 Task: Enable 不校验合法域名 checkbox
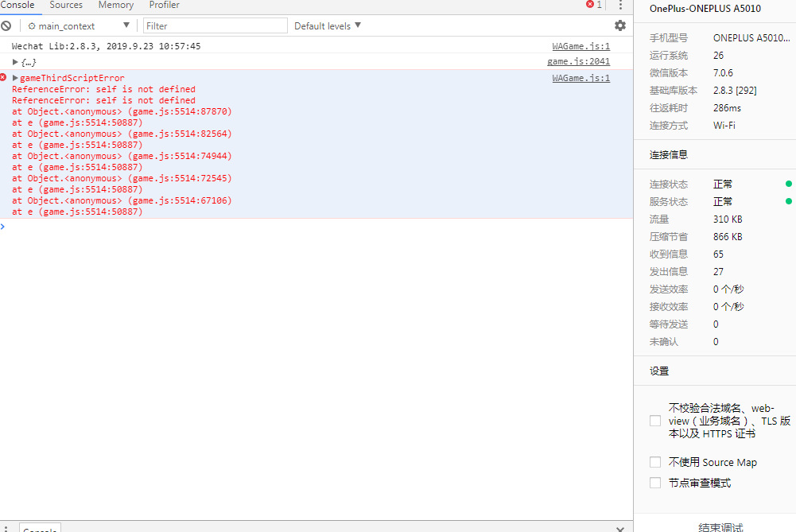[655, 421]
